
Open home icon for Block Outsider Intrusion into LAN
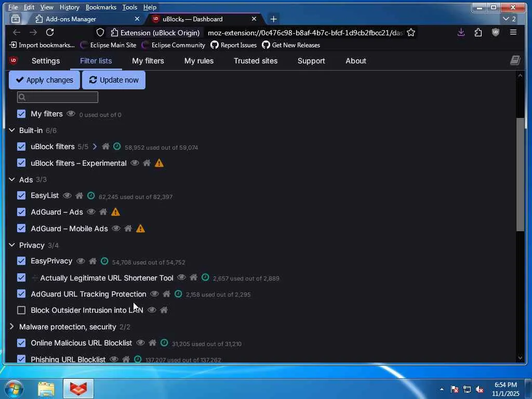164,310
